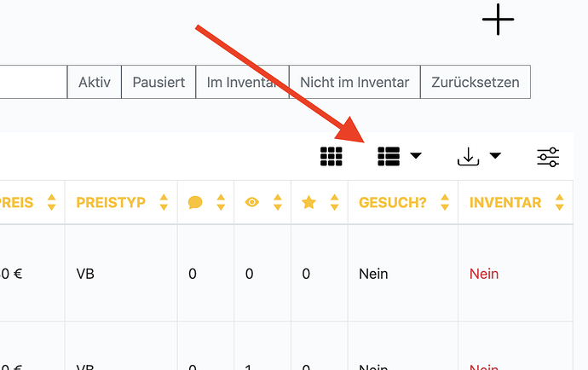The image size is (588, 370).
Task: Switch to list view layout
Action: (389, 156)
